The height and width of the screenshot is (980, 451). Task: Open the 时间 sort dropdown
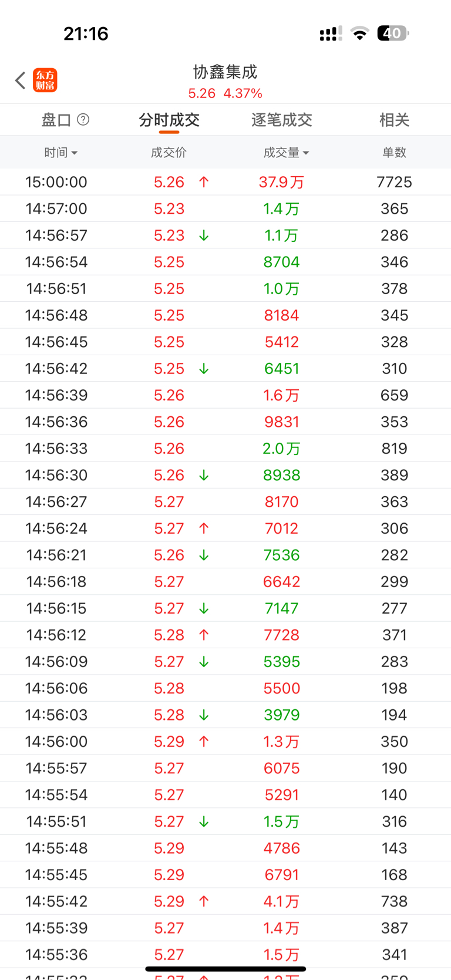60,153
